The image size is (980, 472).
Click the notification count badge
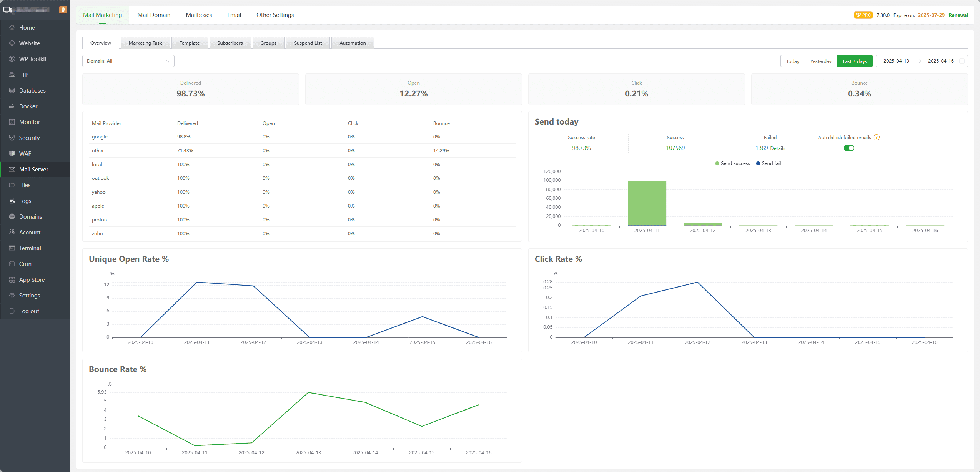click(x=63, y=10)
